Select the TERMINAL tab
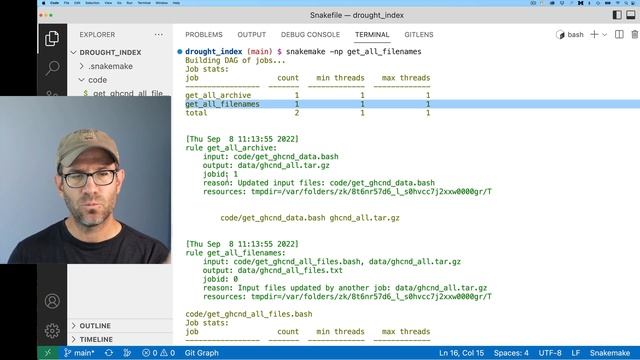Image resolution: width=640 pixels, height=360 pixels. pyautogui.click(x=372, y=35)
